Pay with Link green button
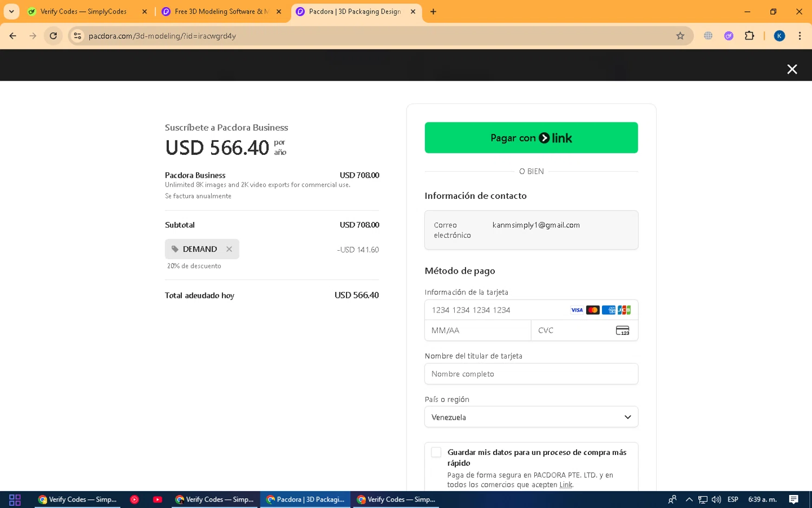Image resolution: width=812 pixels, height=508 pixels. pyautogui.click(x=531, y=138)
